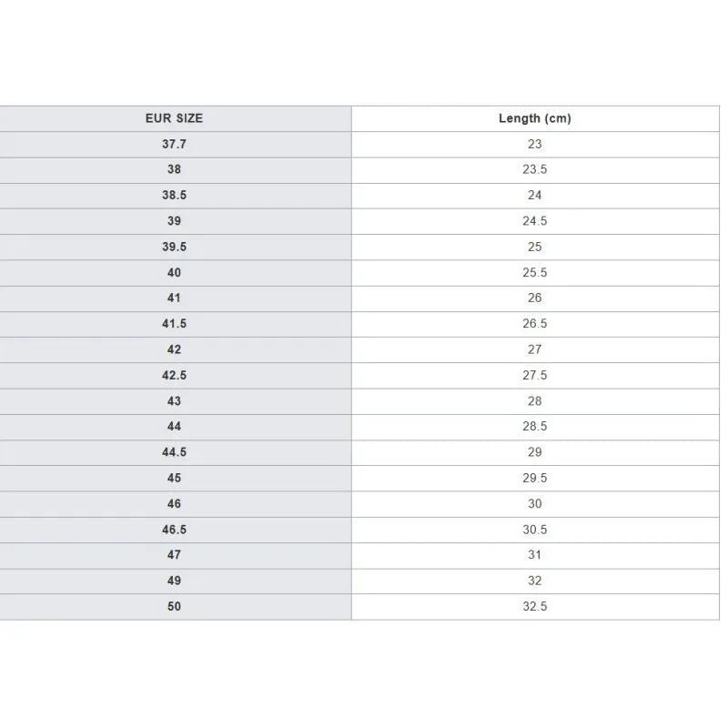Image resolution: width=728 pixels, height=728 pixels.
Task: Select the 30.5 length value
Action: point(535,530)
